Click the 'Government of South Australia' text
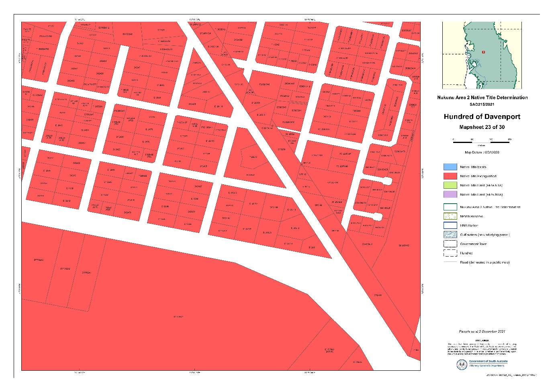This screenshot has height=392, width=554. click(488, 361)
